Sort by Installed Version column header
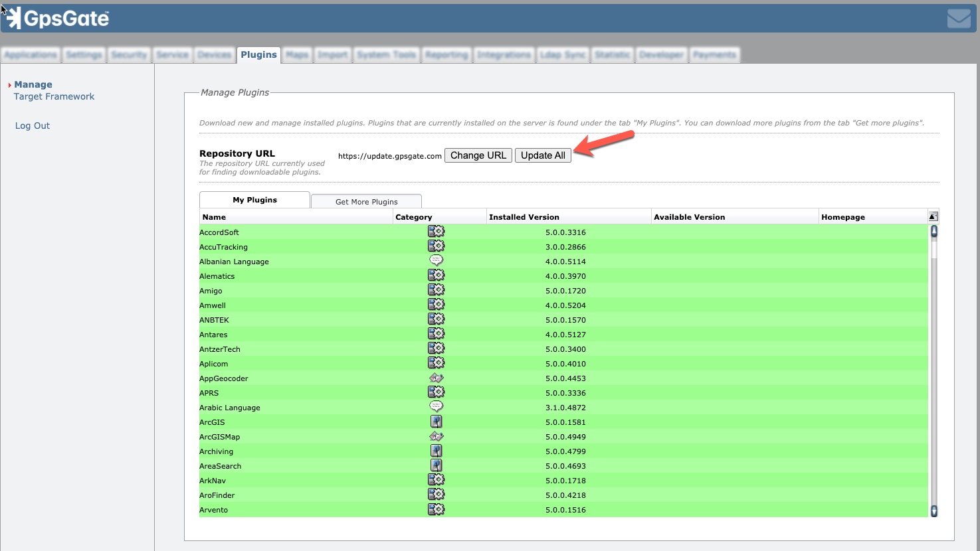This screenshot has height=551, width=980. pyautogui.click(x=569, y=217)
